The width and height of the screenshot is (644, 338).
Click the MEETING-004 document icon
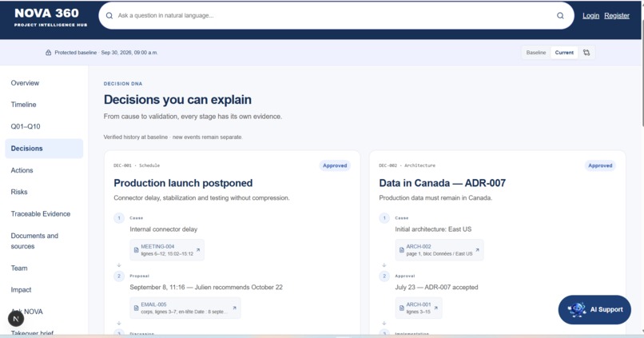pyautogui.click(x=136, y=249)
